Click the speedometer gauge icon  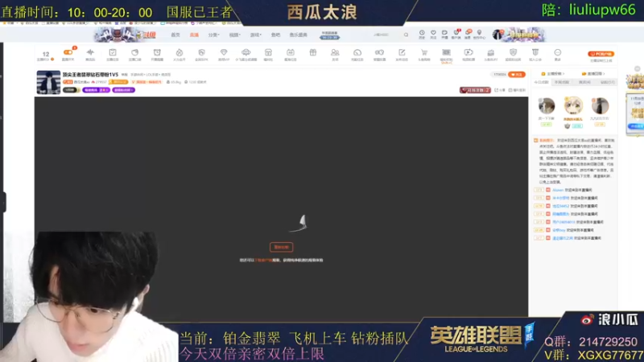tap(357, 52)
